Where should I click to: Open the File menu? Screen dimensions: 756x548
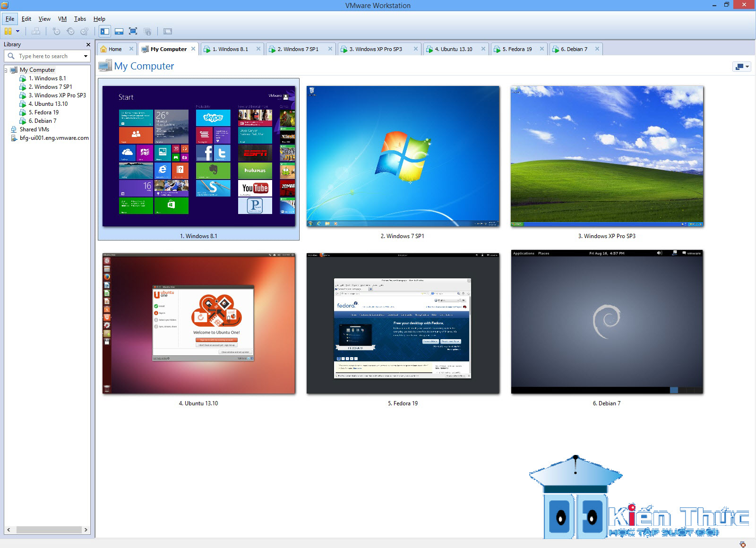click(x=10, y=19)
